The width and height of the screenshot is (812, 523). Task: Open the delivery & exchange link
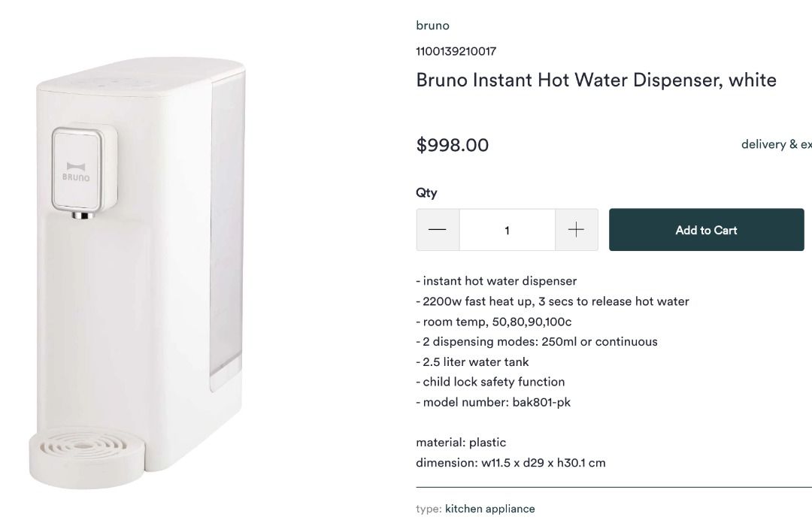pyautogui.click(x=775, y=144)
